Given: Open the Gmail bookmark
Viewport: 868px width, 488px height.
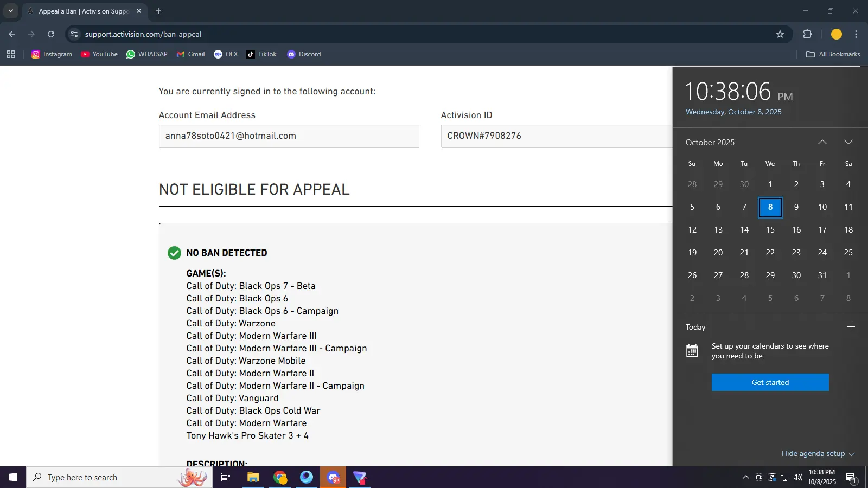Looking at the screenshot, I should coord(190,54).
